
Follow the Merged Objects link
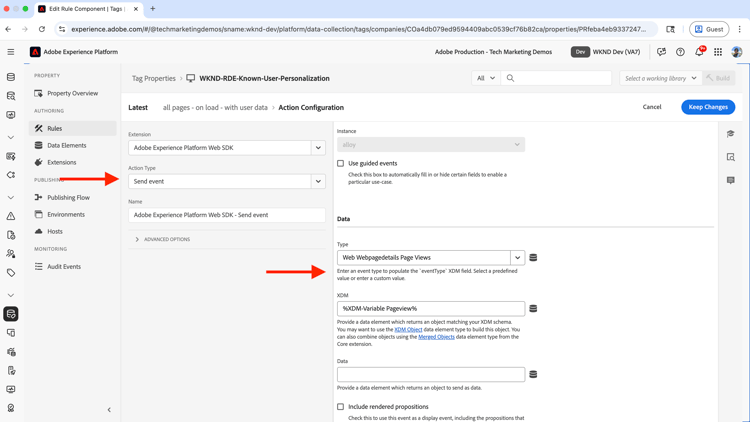436,337
